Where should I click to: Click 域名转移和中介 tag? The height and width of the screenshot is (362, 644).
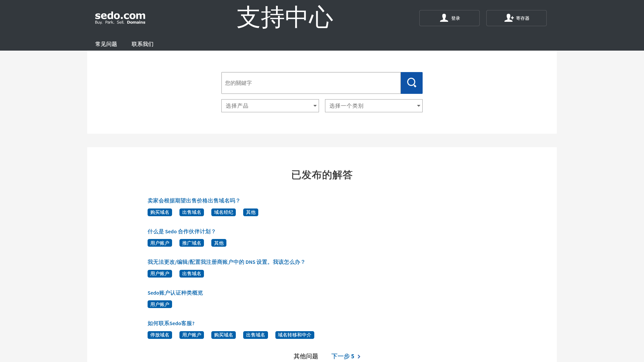[x=295, y=335]
